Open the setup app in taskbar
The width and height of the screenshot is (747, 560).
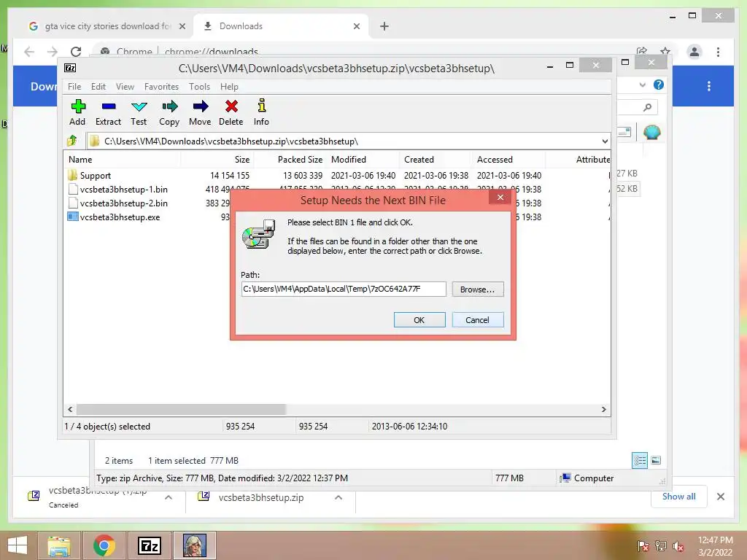click(195, 545)
